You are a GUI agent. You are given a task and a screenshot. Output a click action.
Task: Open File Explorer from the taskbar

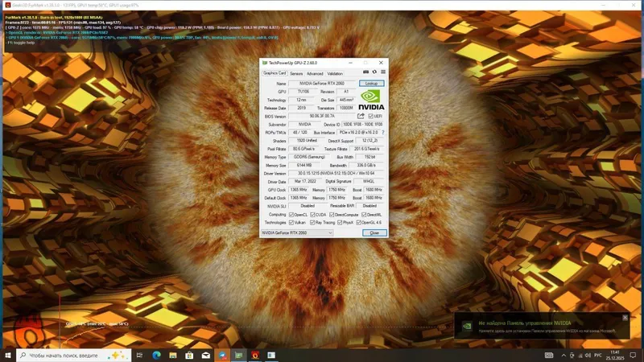173,355
